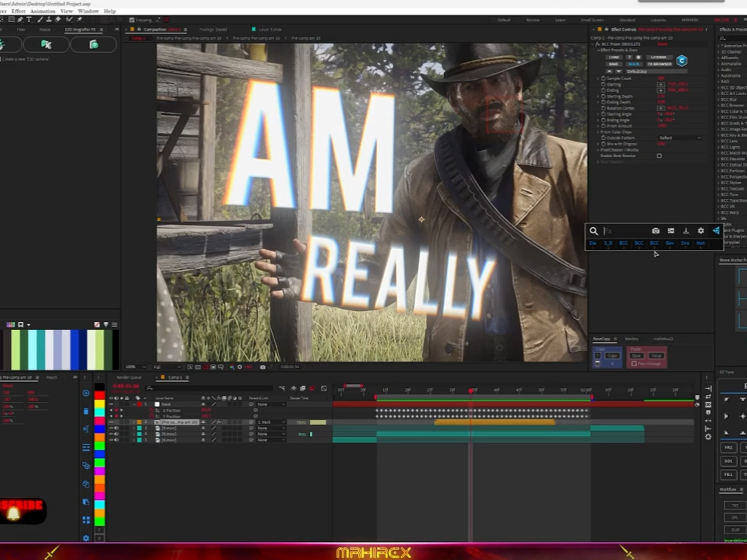
Task: Toggle visibility of layer 2 pre-comp
Action: tap(111, 422)
